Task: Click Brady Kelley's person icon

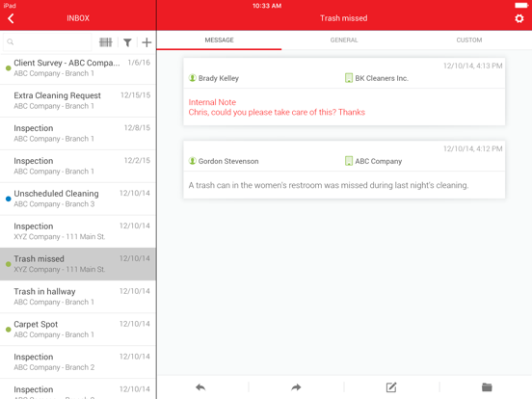Action: [193, 78]
